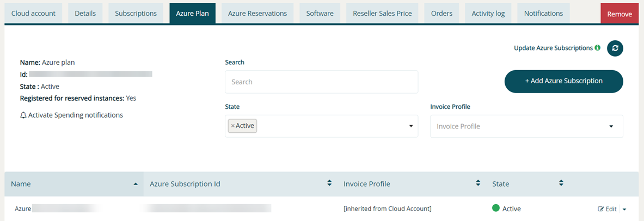Click the green Active status dot
Viewport: 644px width, 221px height.
tap(496, 208)
